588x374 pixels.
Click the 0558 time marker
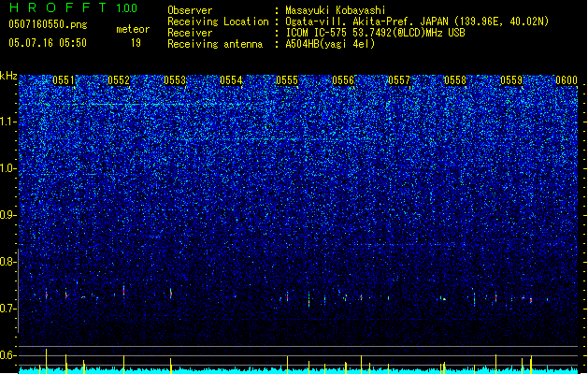[455, 80]
